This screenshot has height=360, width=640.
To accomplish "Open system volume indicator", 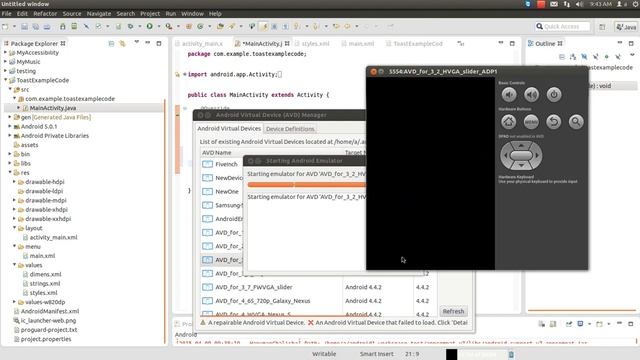I will pos(580,4).
